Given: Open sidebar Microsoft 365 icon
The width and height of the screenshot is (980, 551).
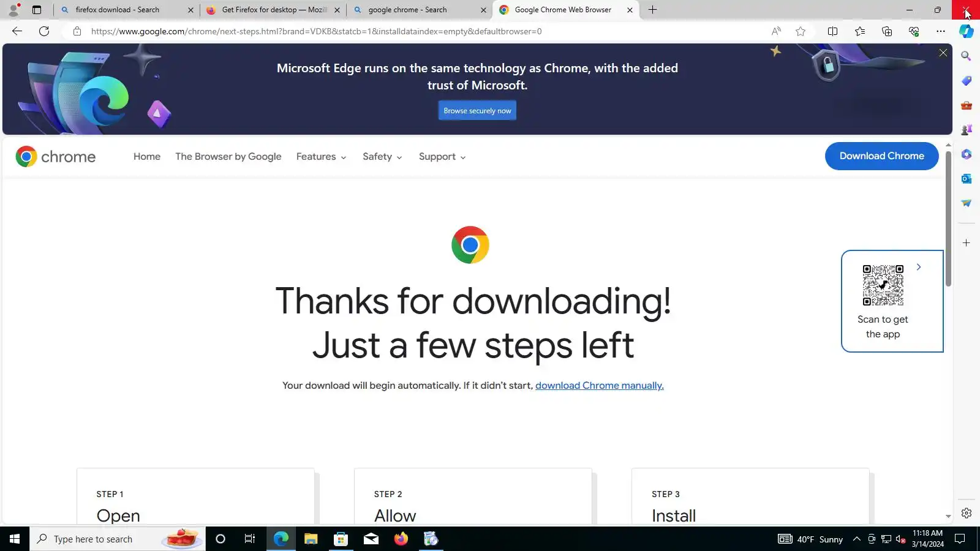Looking at the screenshot, I should (x=967, y=154).
